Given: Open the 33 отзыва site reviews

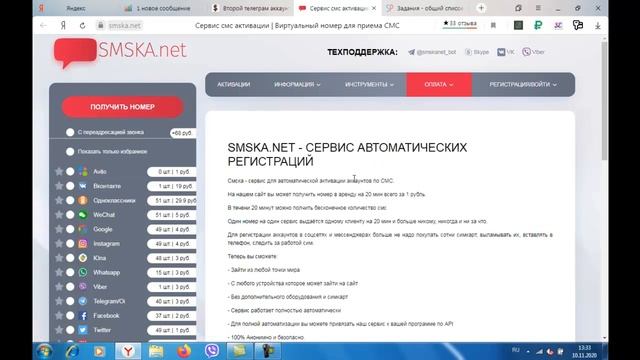Looking at the screenshot, I should [460, 24].
